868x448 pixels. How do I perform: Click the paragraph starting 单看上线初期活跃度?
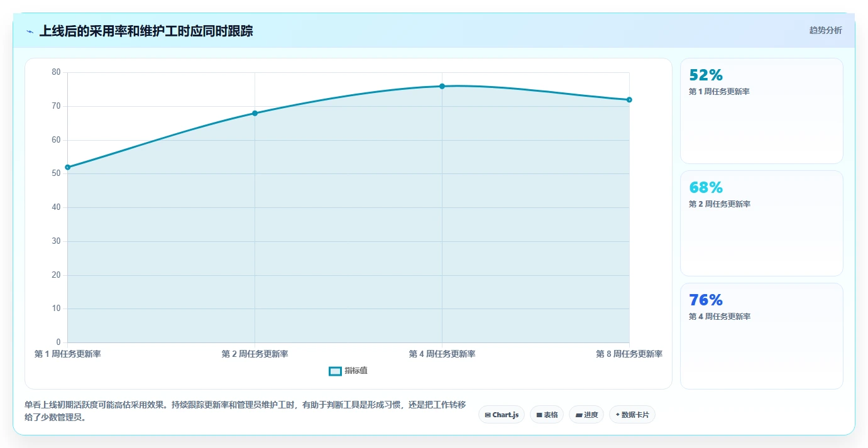point(245,411)
